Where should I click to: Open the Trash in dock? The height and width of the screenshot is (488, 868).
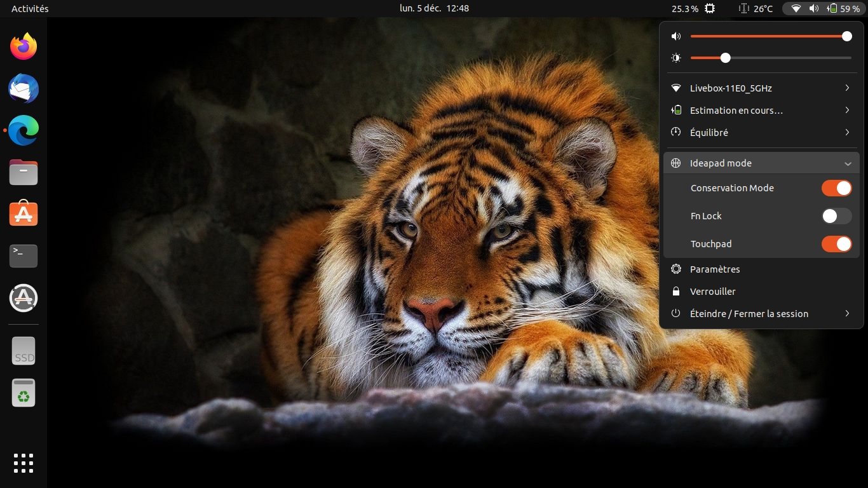click(x=24, y=393)
